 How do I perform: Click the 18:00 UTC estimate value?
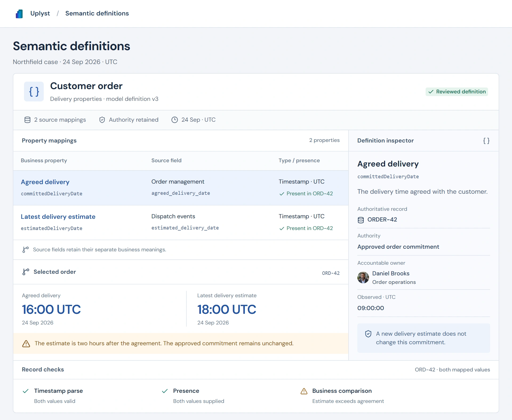(x=227, y=310)
